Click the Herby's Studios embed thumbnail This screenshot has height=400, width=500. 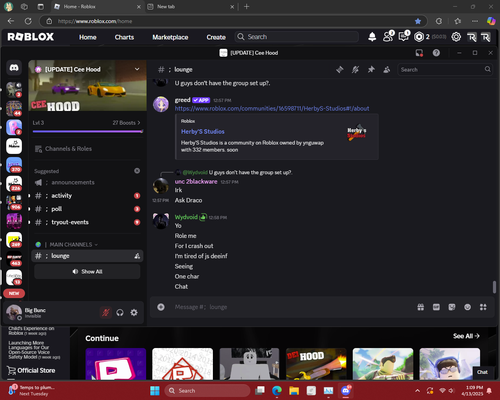[x=357, y=133]
